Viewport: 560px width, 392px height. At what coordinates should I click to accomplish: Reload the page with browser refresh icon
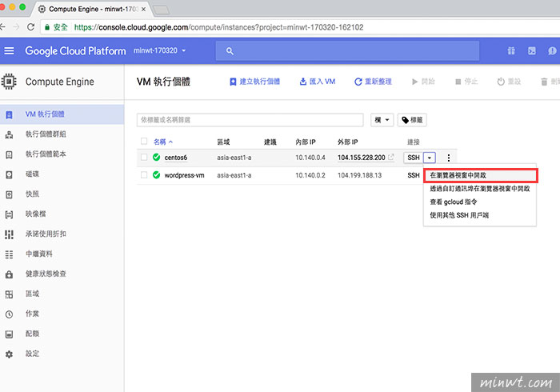point(31,27)
